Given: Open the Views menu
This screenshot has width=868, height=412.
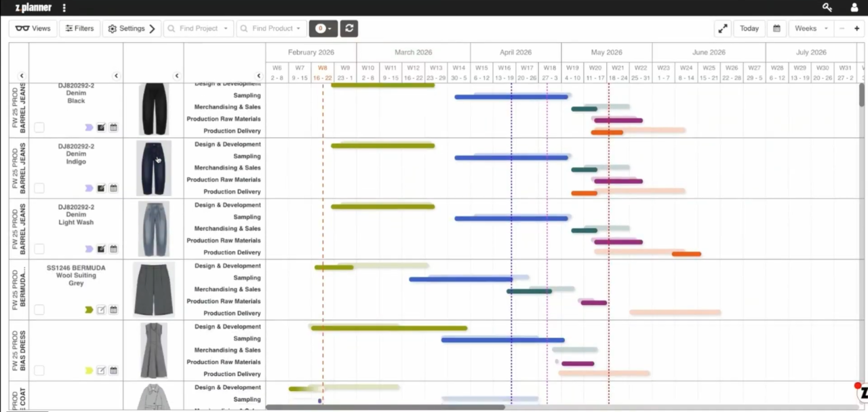Looking at the screenshot, I should tap(33, 29).
